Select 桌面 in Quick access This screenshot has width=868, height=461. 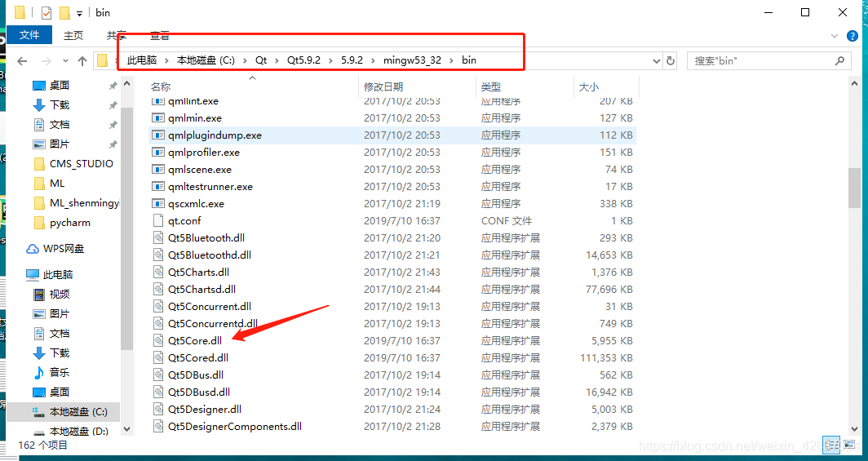[x=60, y=85]
